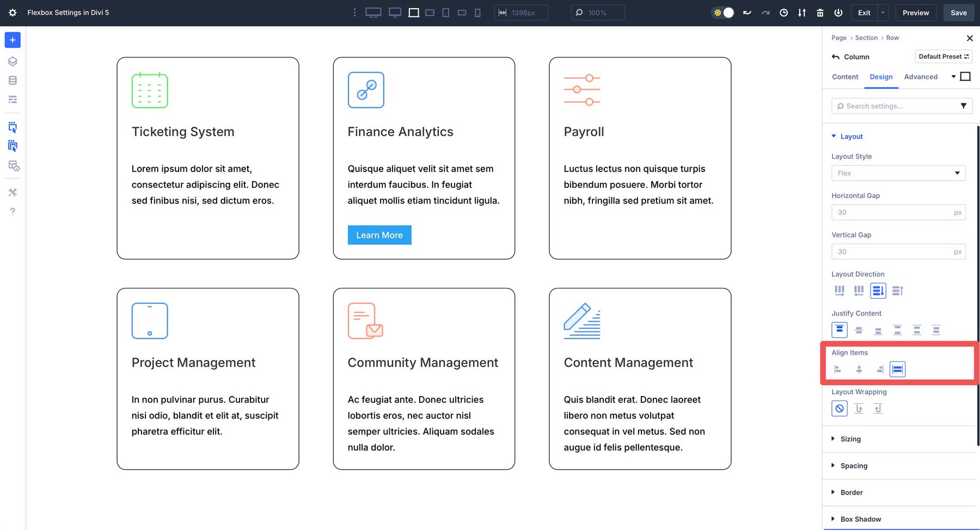980x530 pixels.
Task: Open the help question mark icon
Action: point(13,211)
